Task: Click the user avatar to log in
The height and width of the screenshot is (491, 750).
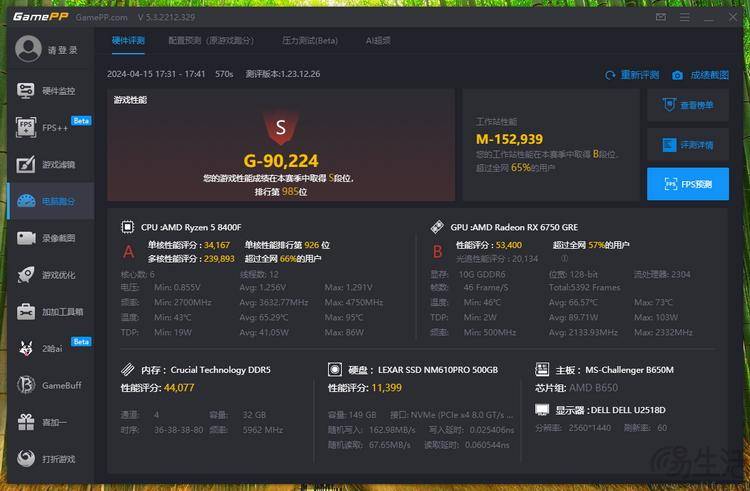Action: point(29,49)
